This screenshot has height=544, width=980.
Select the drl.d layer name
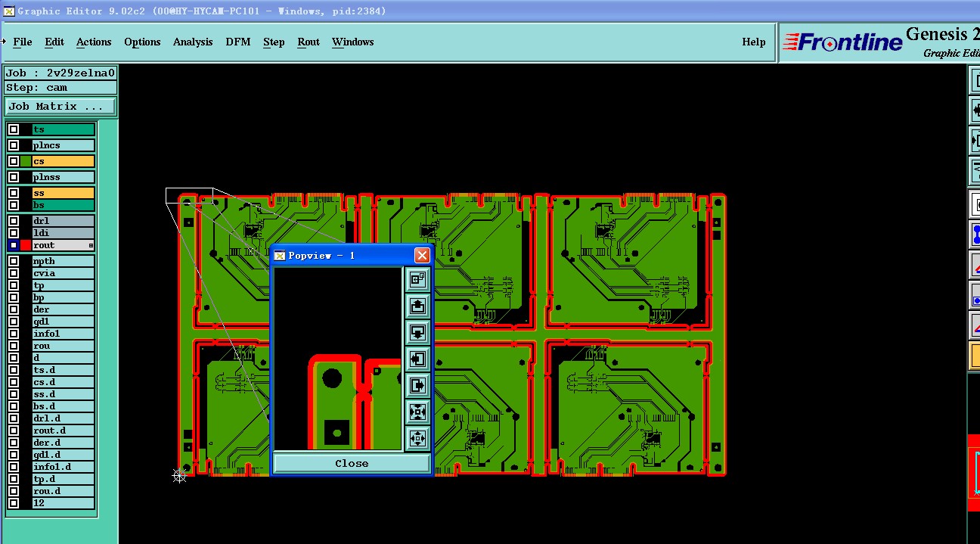(64, 418)
